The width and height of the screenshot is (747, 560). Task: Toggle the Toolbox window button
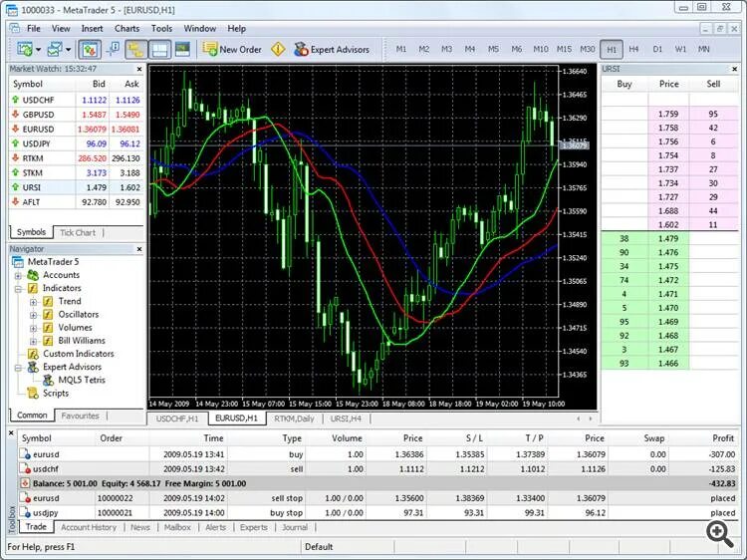[159, 49]
